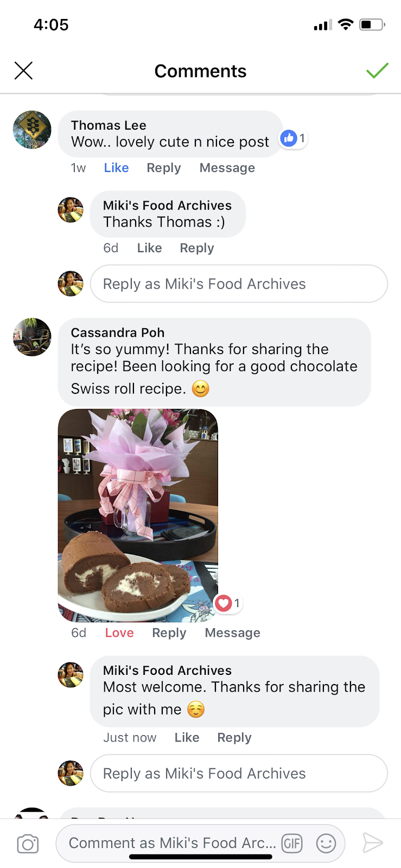Message Cassandra Poh
Image resolution: width=401 pixels, height=868 pixels.
coord(233,633)
